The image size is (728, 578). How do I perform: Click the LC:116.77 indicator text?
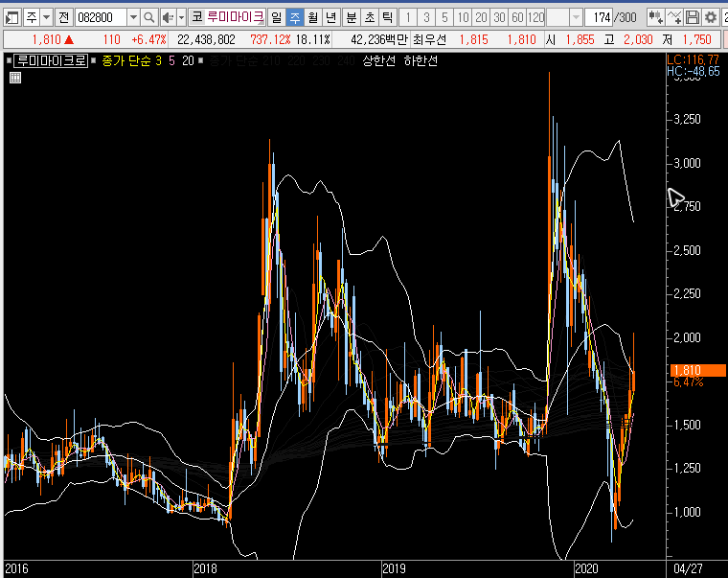(693, 59)
